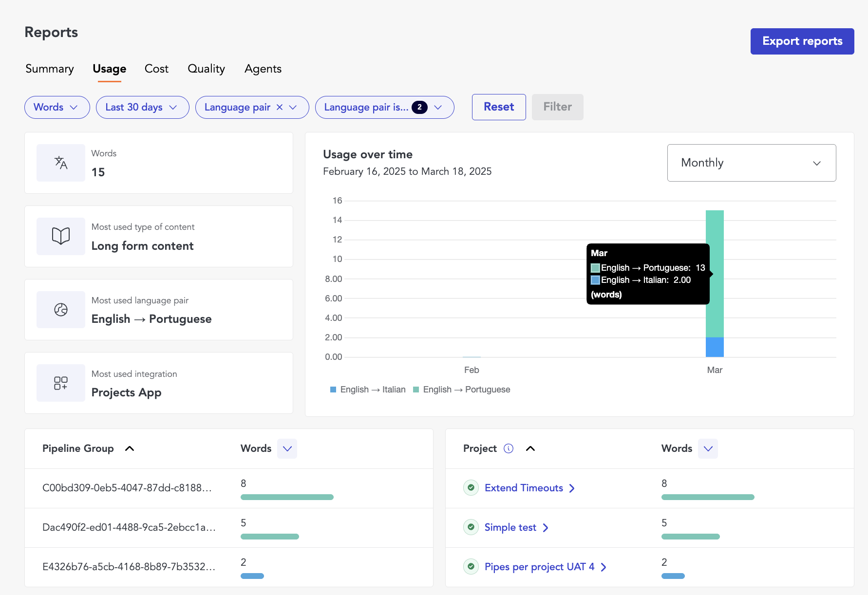Click the info icon next to Project
868x595 pixels.
click(509, 448)
